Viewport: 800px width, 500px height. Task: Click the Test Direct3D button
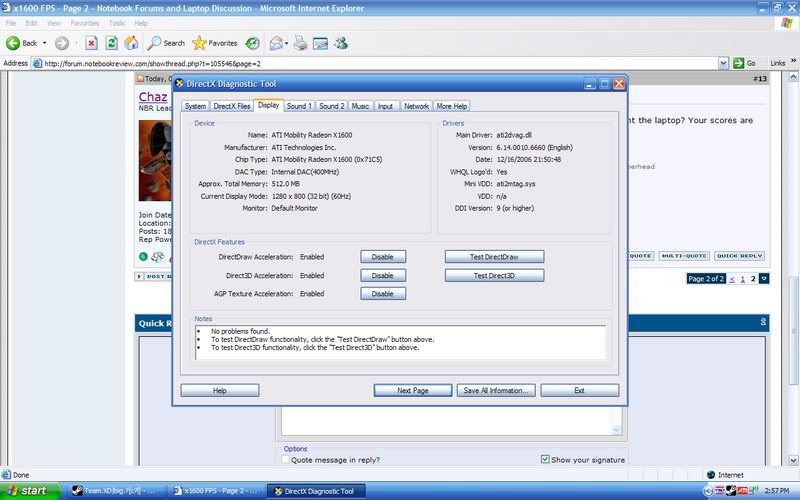(494, 276)
